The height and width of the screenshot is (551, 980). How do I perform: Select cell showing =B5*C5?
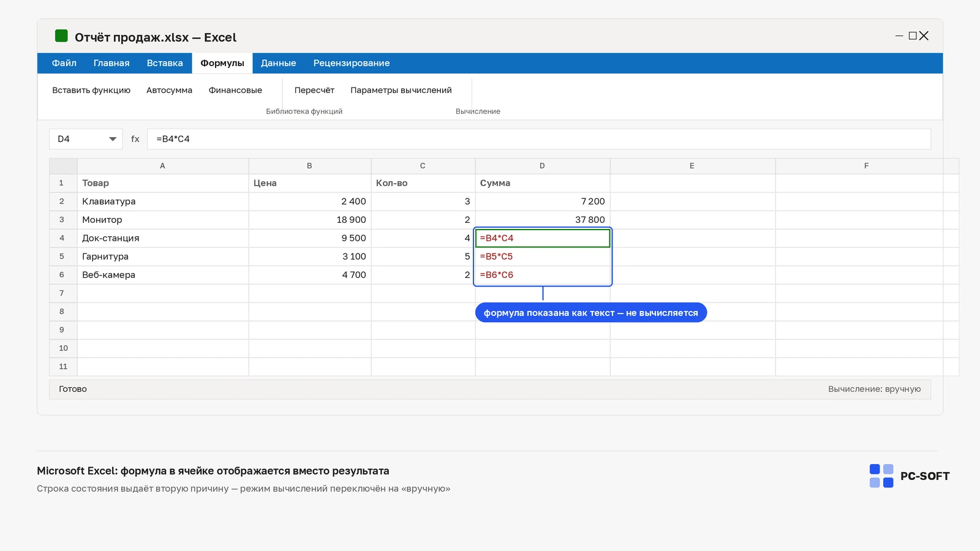coord(543,257)
